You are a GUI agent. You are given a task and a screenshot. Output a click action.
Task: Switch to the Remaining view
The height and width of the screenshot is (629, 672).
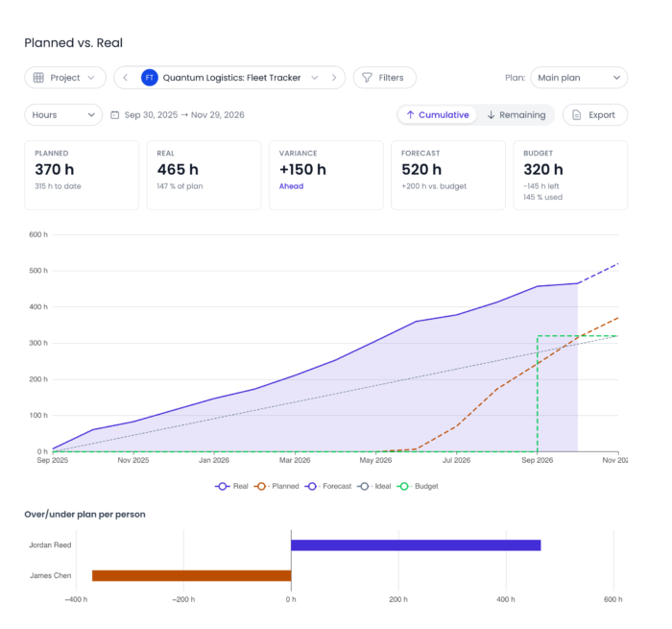(x=516, y=115)
